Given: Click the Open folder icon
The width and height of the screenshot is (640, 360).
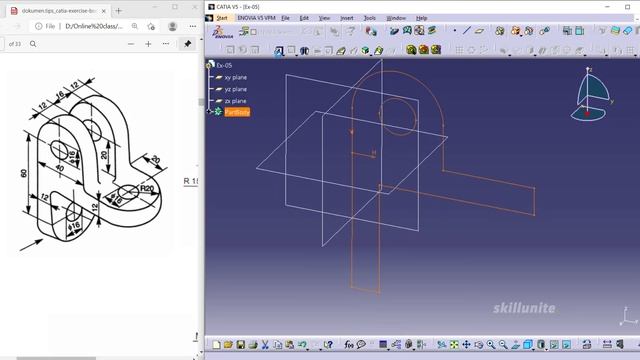Looking at the screenshot, I should (x=228, y=345).
